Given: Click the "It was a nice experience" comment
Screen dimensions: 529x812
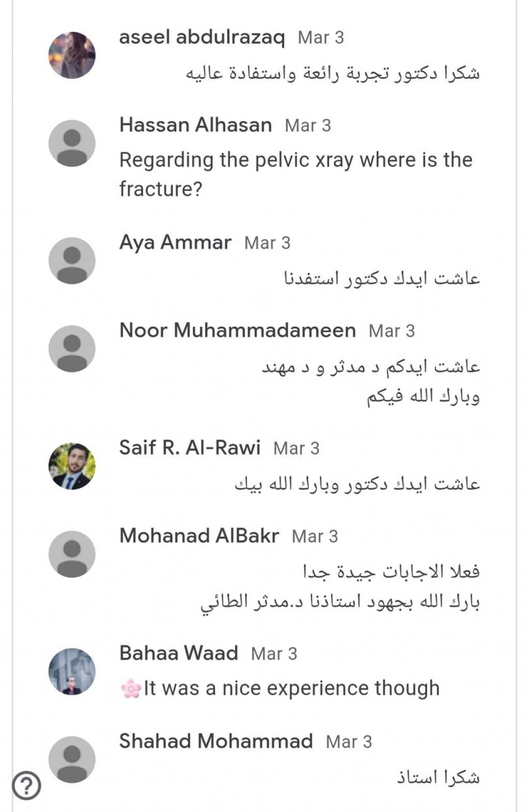Looking at the screenshot, I should (x=291, y=688).
